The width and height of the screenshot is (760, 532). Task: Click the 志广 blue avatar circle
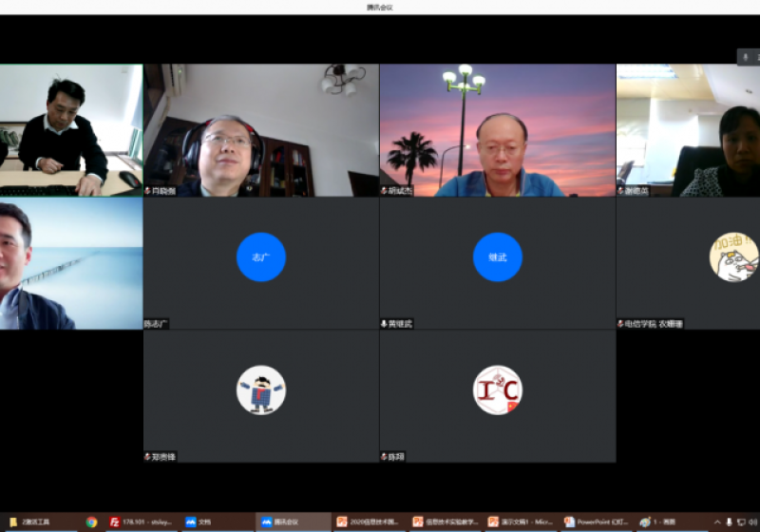260,256
